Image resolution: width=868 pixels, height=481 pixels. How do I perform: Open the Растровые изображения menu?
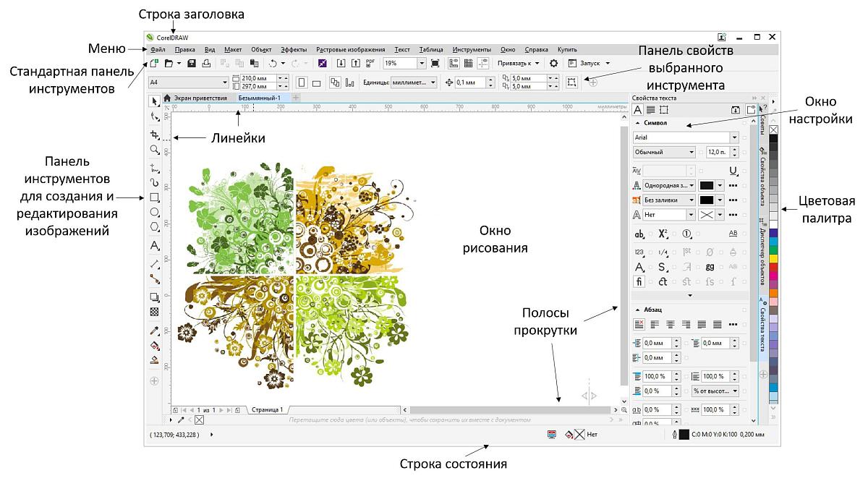[351, 49]
